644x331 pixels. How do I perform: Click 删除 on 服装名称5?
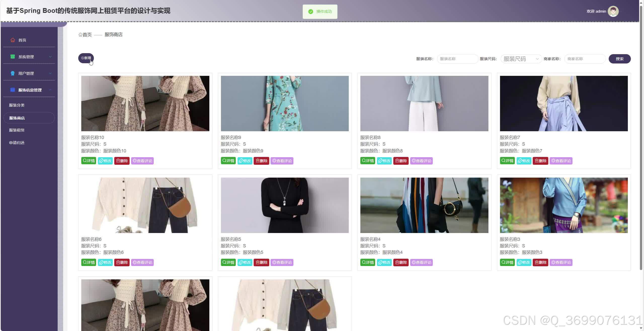pos(261,262)
